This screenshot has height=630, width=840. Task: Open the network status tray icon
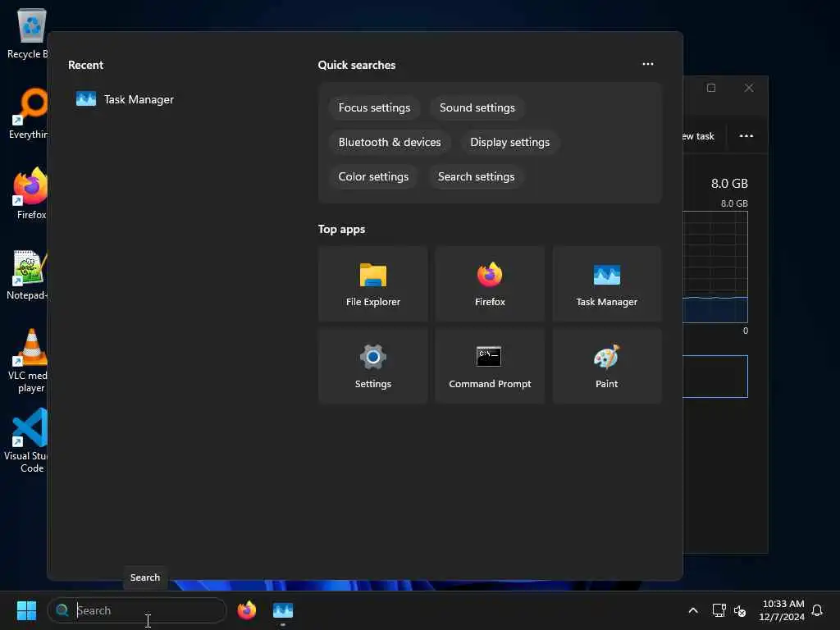click(x=719, y=610)
